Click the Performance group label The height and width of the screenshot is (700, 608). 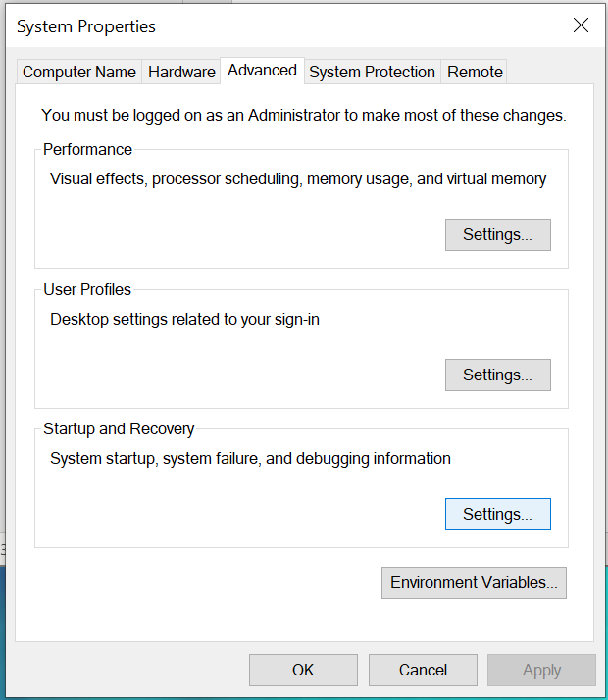[87, 150]
